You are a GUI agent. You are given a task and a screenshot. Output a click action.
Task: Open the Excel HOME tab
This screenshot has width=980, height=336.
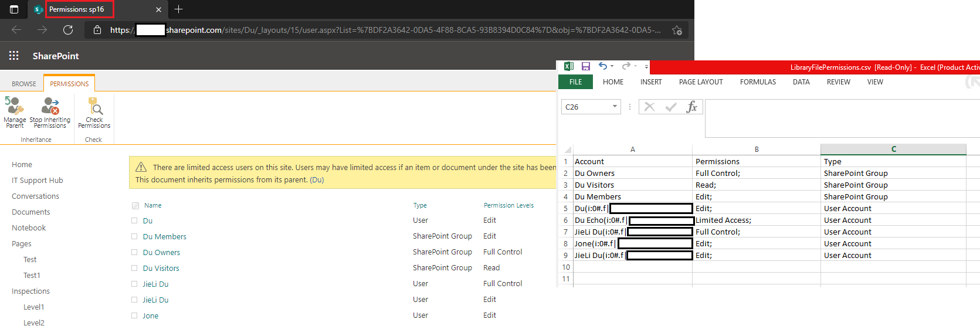click(613, 82)
